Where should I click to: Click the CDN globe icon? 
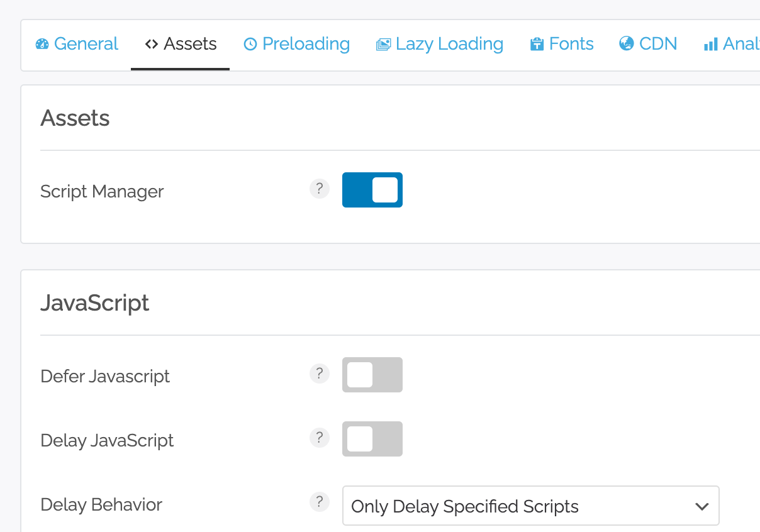coord(626,44)
